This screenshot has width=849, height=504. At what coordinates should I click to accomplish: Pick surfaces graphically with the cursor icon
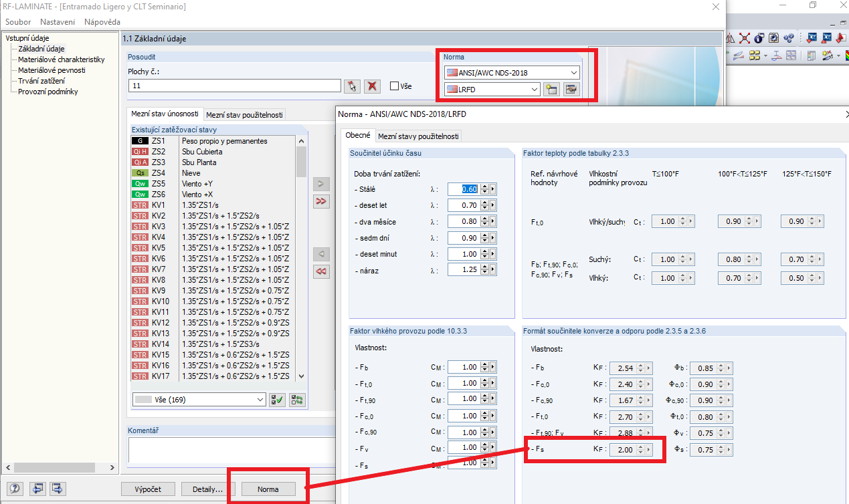(x=352, y=86)
